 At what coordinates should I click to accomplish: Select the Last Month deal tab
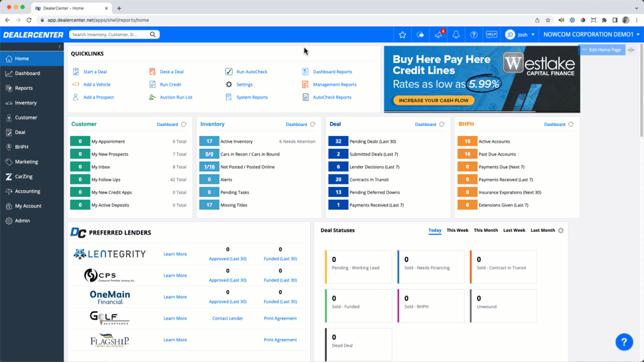tap(542, 231)
